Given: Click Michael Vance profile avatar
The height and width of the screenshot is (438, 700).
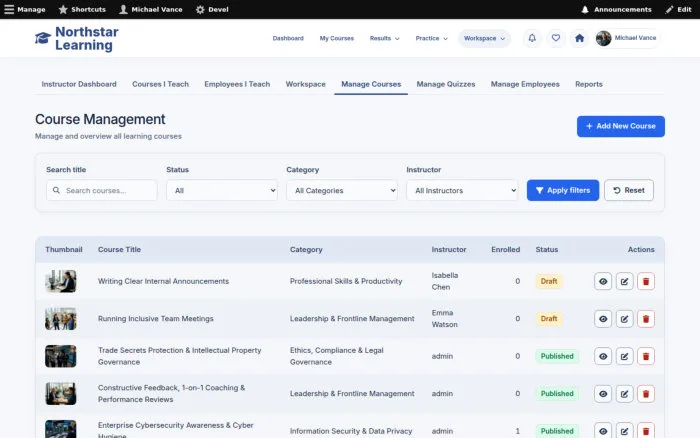Looking at the screenshot, I should (x=603, y=38).
